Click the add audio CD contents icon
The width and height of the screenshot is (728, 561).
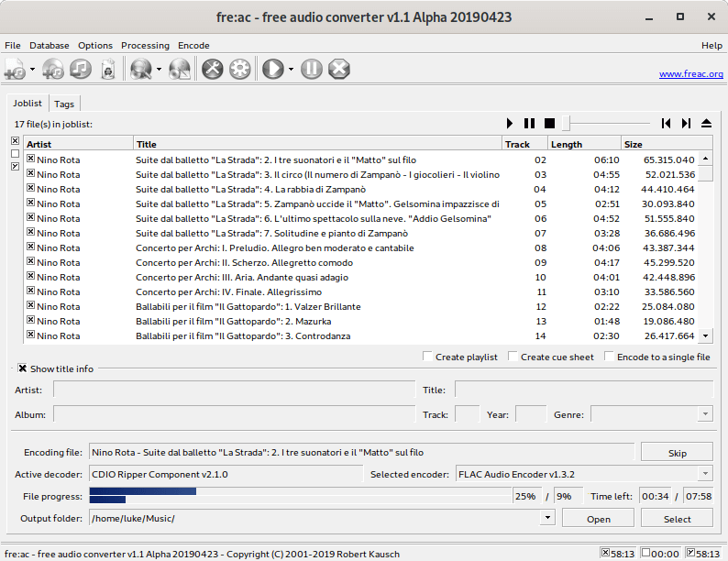point(53,69)
